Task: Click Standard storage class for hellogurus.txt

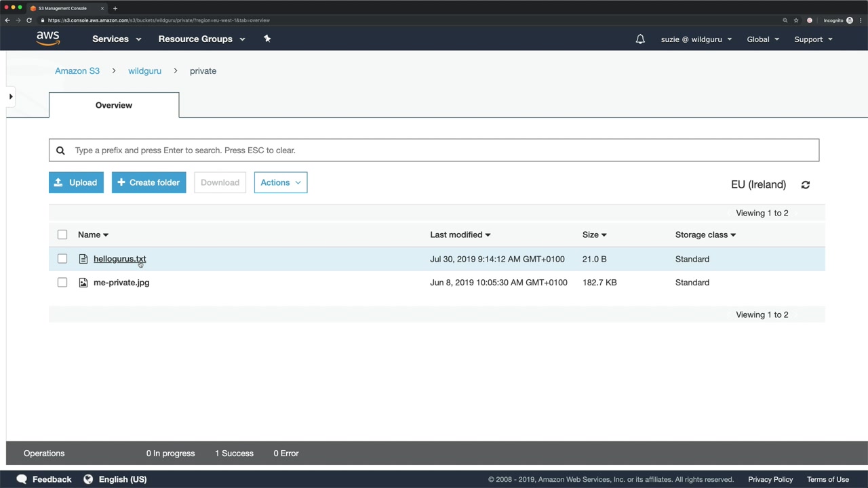Action: 692,259
